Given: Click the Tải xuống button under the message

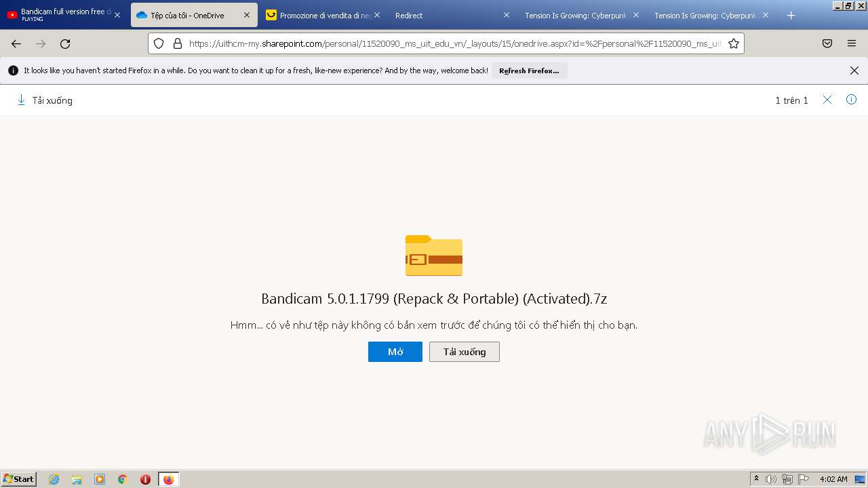Looking at the screenshot, I should (x=465, y=352).
